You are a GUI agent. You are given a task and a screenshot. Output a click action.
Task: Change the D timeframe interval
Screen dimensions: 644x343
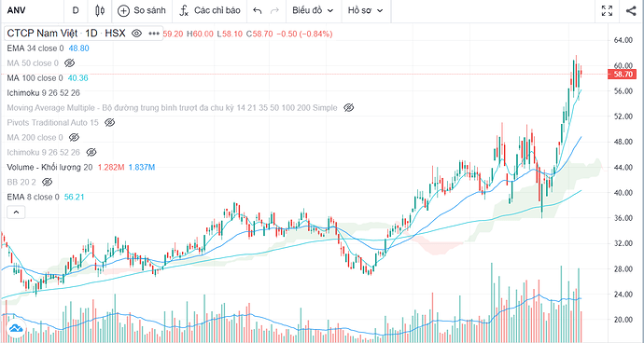(x=76, y=10)
